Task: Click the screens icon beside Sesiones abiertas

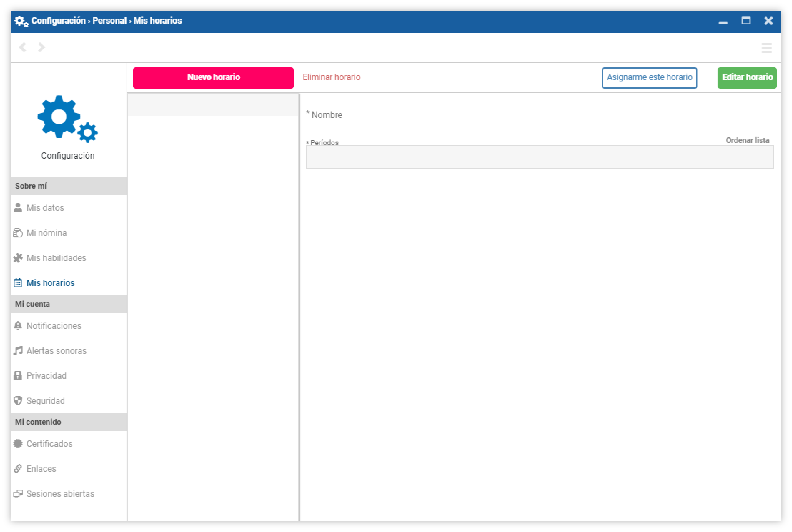Action: tap(18, 494)
